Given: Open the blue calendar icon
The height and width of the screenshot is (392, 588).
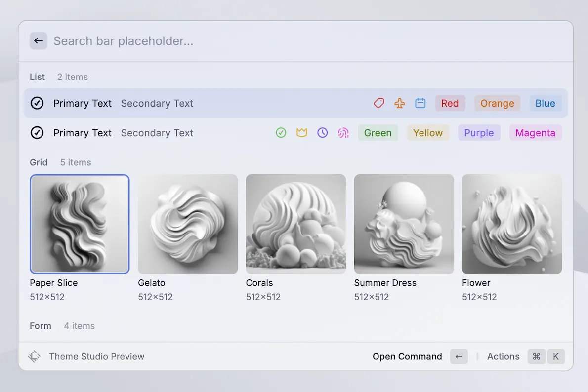Looking at the screenshot, I should pyautogui.click(x=420, y=103).
